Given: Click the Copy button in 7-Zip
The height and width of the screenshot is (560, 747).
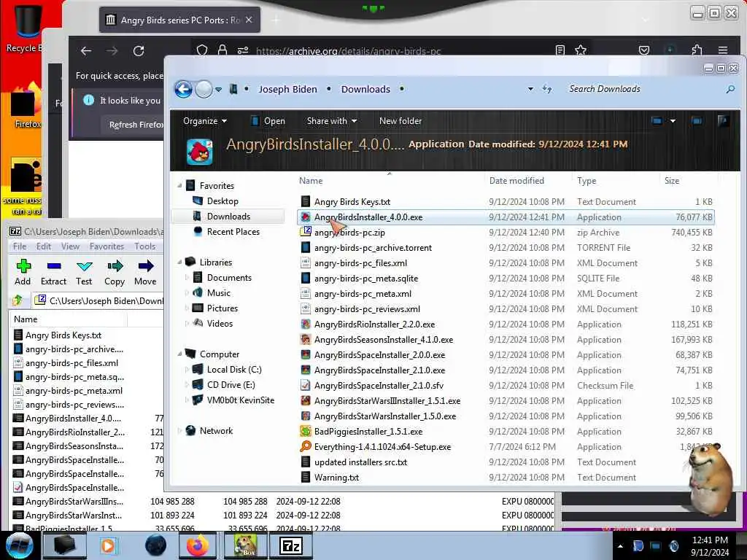Looking at the screenshot, I should [115, 272].
